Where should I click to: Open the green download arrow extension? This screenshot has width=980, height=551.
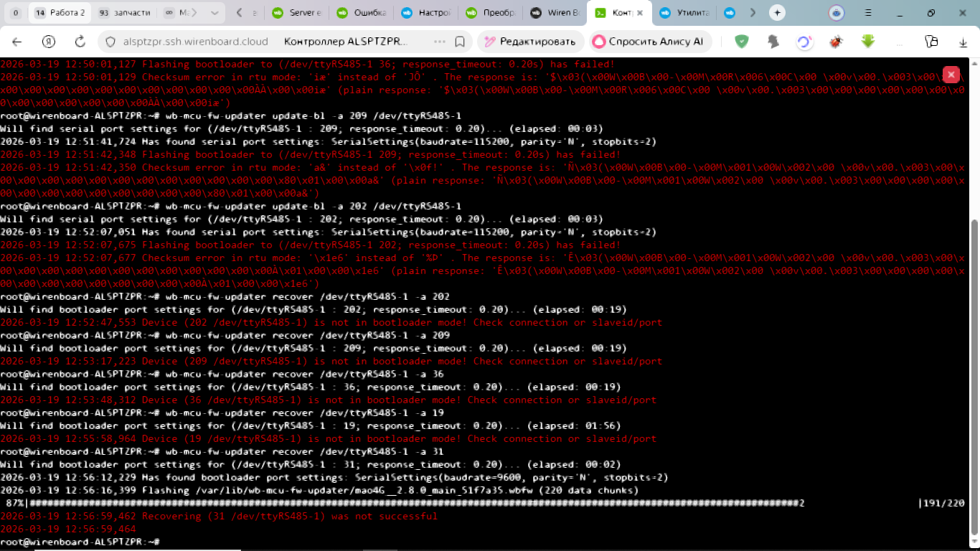click(868, 42)
